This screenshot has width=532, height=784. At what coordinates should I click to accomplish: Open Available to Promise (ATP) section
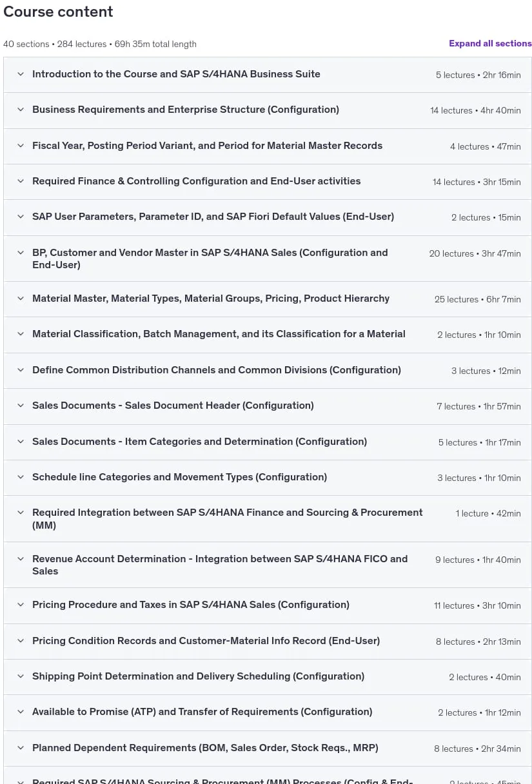(x=267, y=712)
